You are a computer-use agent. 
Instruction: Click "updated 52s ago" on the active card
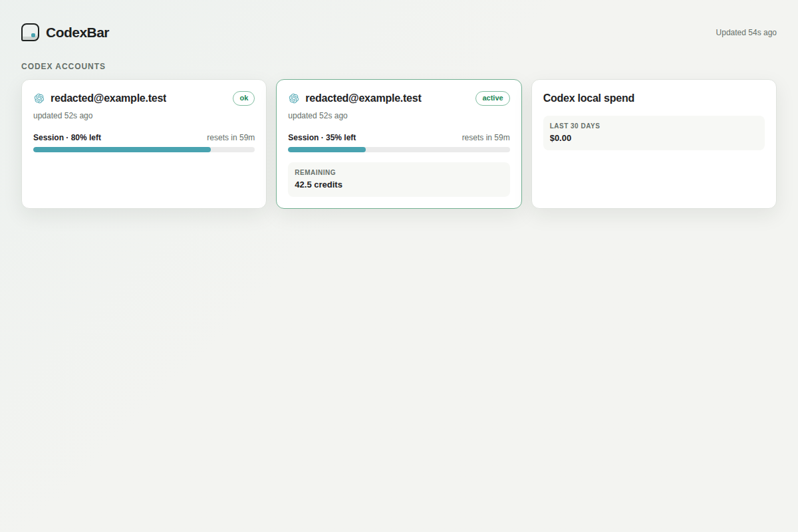[318, 116]
